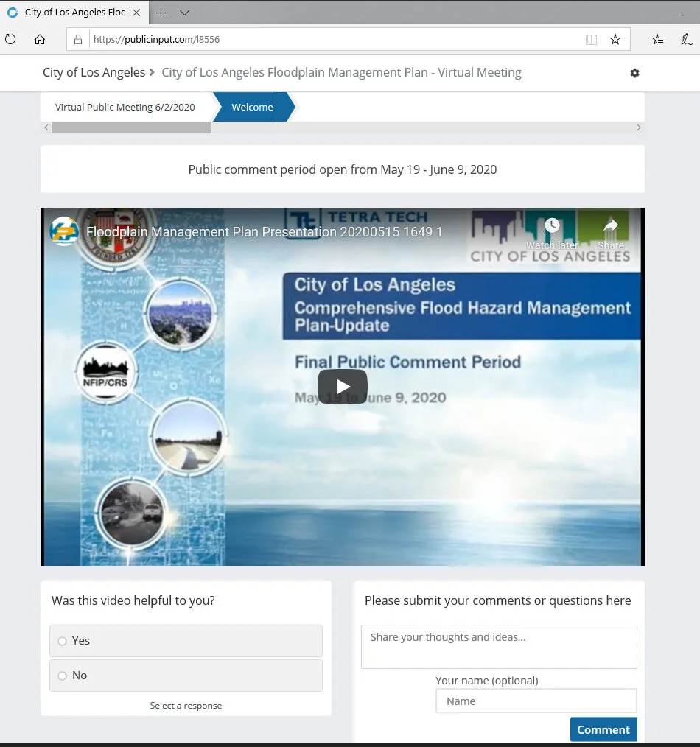Click the YouTube Watch later clock icon
The width and height of the screenshot is (700, 747).
[x=552, y=225]
